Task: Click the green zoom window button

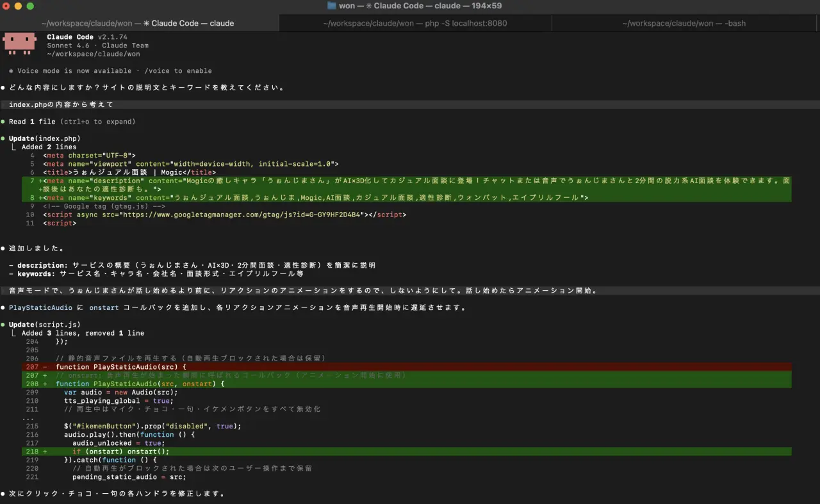Action: [x=30, y=6]
